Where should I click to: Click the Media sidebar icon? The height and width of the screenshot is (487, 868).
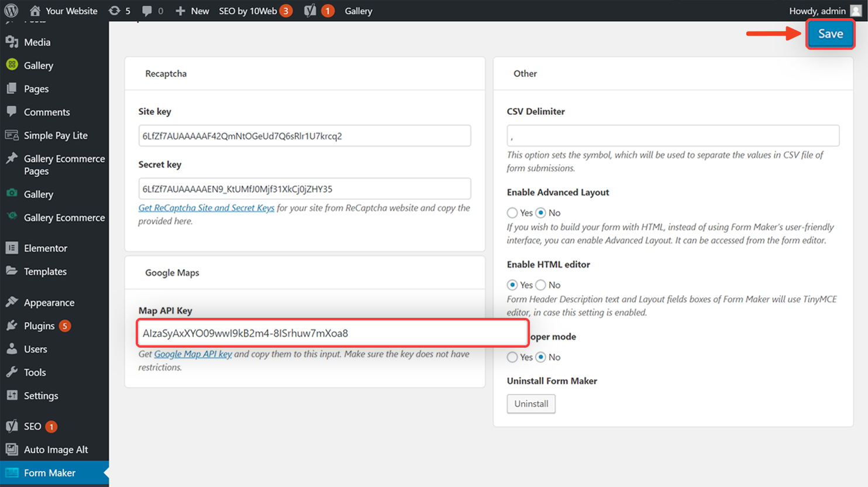[12, 42]
